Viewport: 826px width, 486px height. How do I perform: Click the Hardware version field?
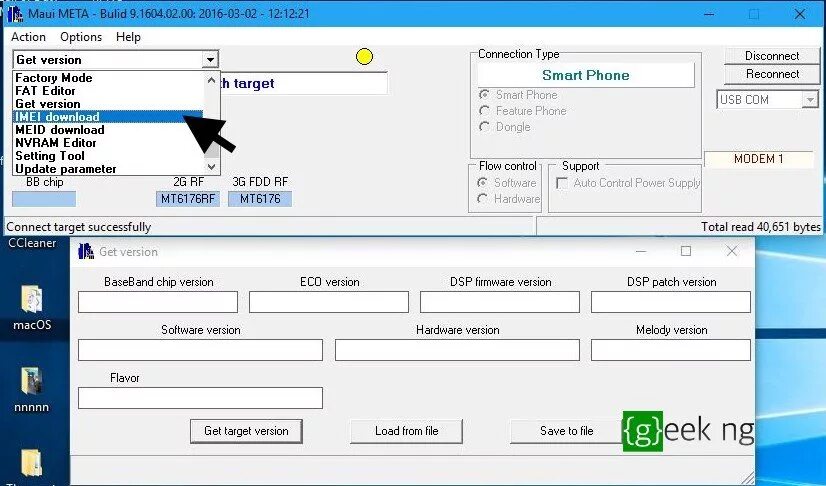pyautogui.click(x=457, y=350)
